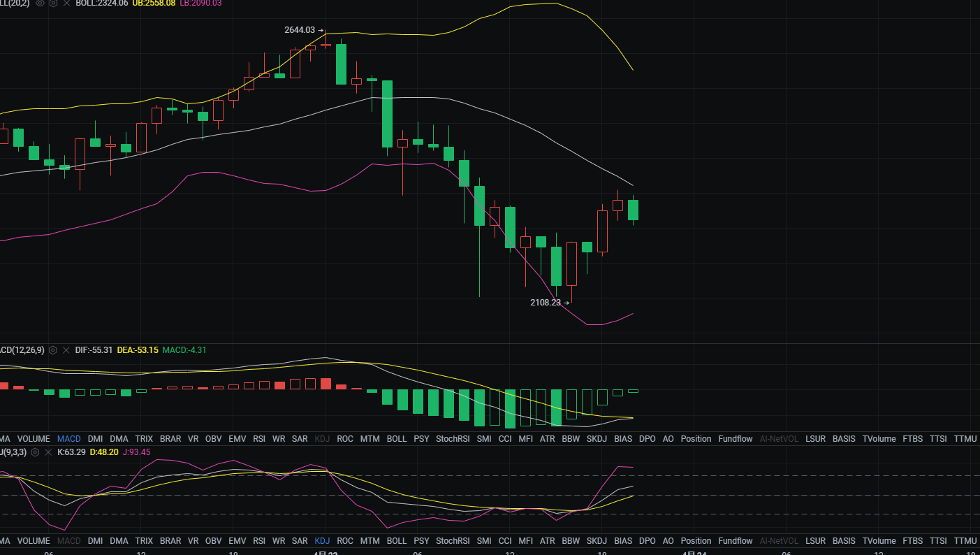This screenshot has width=980, height=555.
Task: Click the BOLL:2324.06 middle band value
Action: pyautogui.click(x=101, y=3)
